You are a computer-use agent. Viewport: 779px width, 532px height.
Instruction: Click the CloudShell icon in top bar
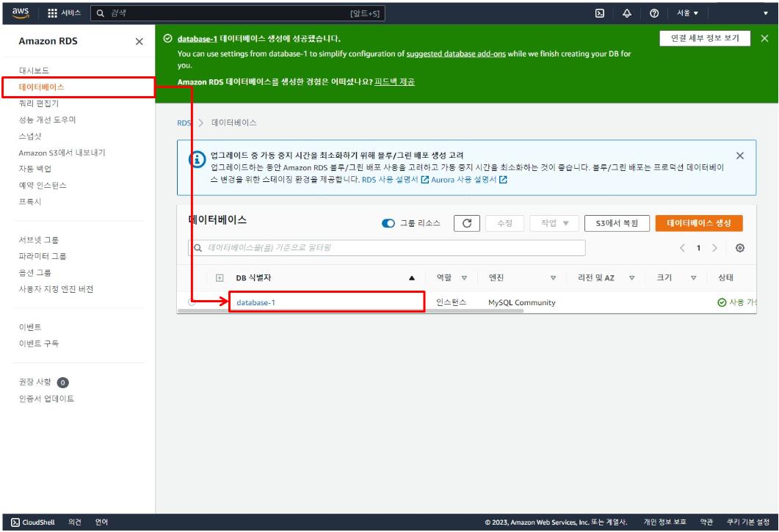click(600, 13)
